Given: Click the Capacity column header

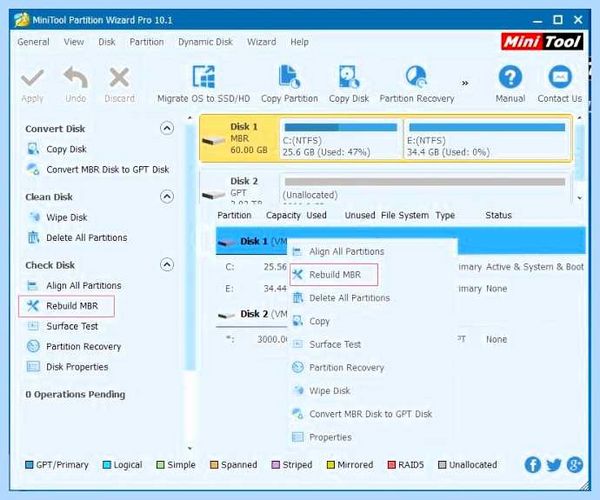Looking at the screenshot, I should pyautogui.click(x=283, y=215).
